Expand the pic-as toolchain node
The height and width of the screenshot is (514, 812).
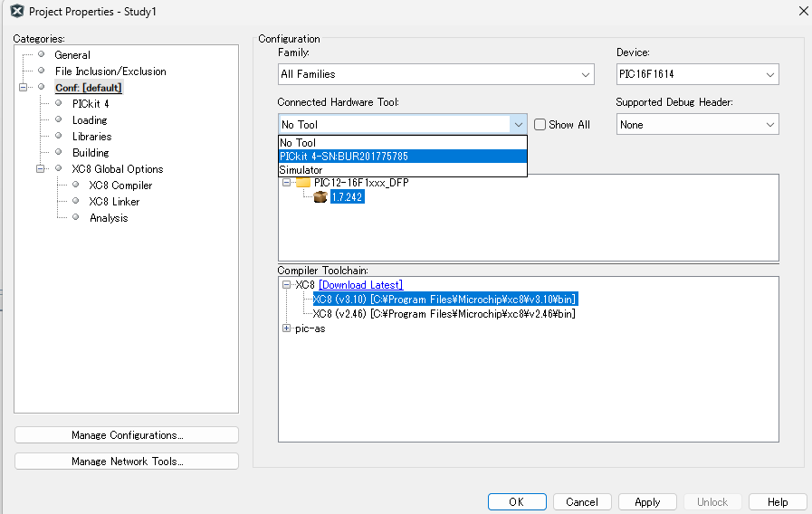[x=287, y=328]
